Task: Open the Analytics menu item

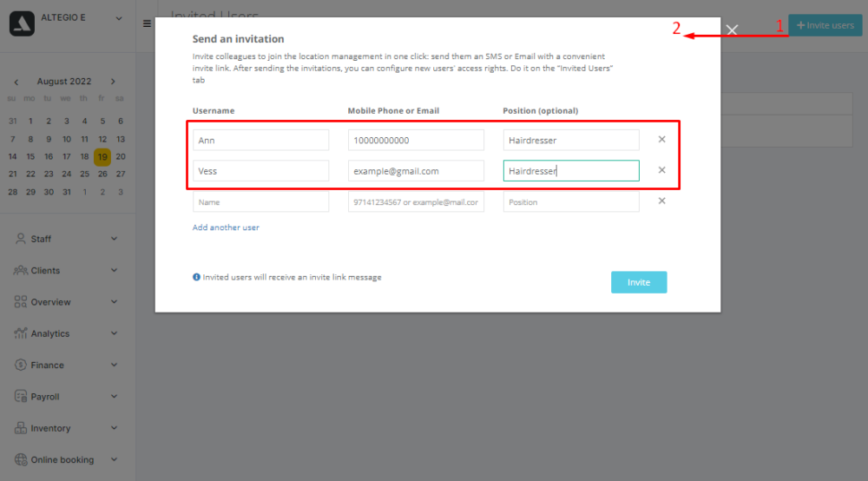Action: coord(66,333)
